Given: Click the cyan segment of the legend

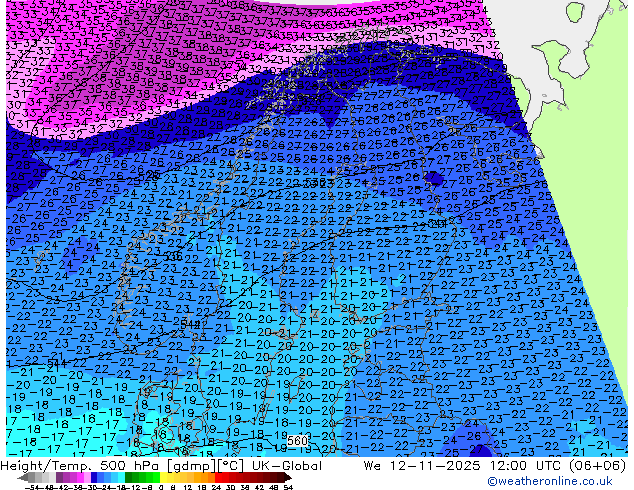Looking at the screenshot, I should click(x=122, y=477).
